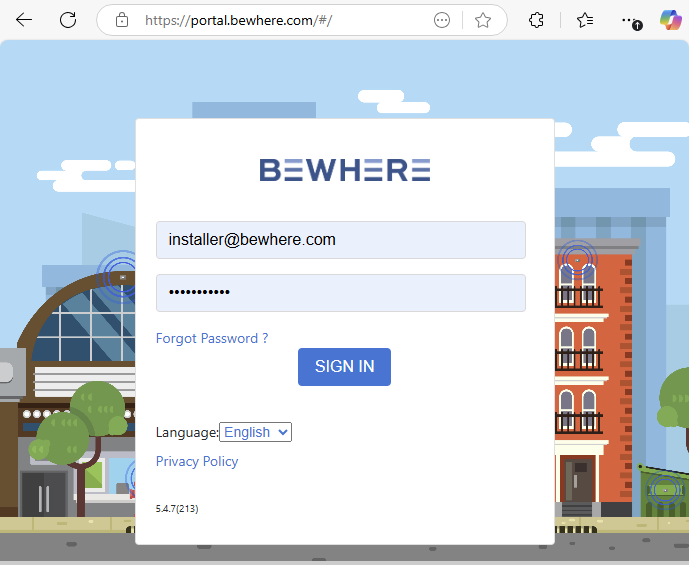Reload the page with the refresh icon

pyautogui.click(x=68, y=20)
